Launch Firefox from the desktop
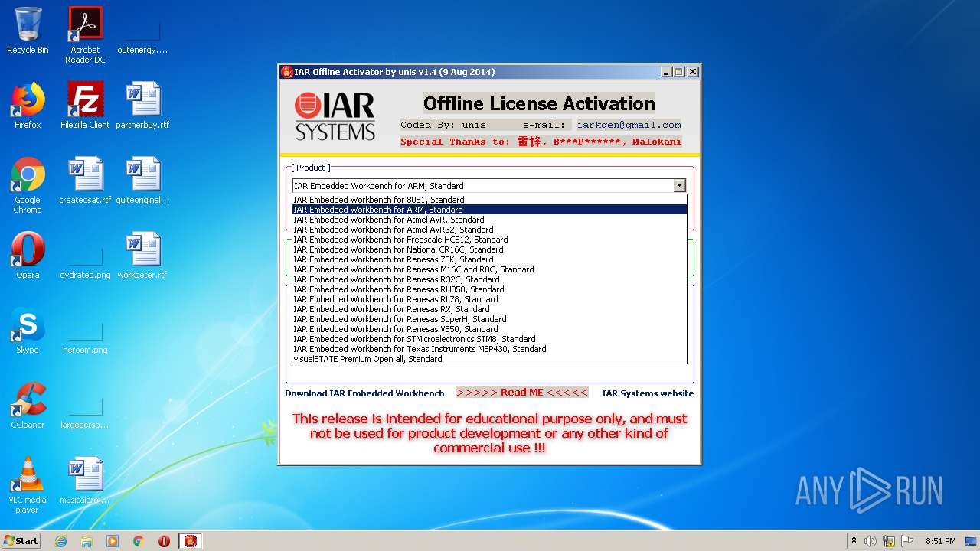 coord(28,106)
